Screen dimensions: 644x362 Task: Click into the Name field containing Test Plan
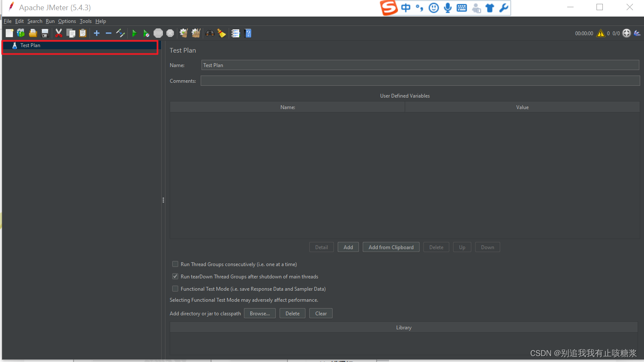[420, 65]
